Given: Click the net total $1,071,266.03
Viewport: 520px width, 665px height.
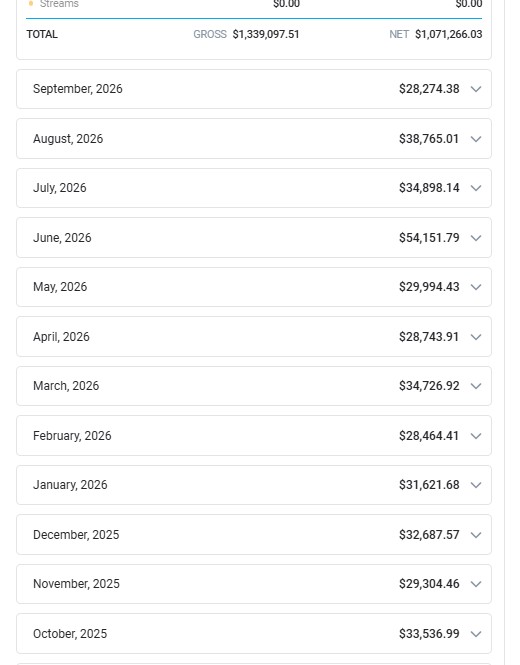Looking at the screenshot, I should (x=448, y=34).
